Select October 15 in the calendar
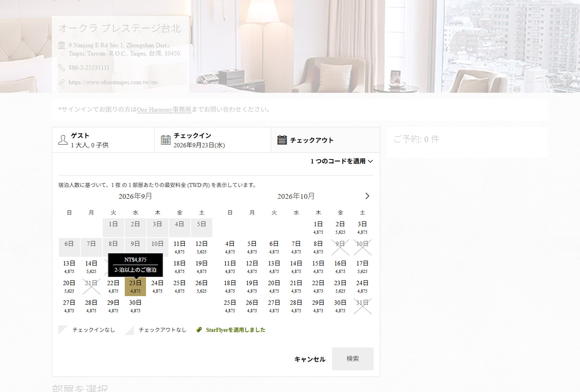The height and width of the screenshot is (392, 580). 318,267
